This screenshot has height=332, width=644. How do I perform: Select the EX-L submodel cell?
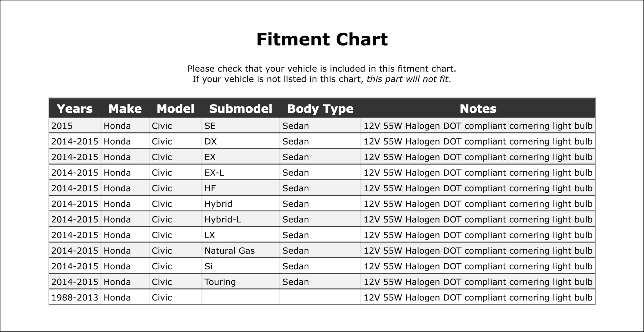pyautogui.click(x=214, y=173)
